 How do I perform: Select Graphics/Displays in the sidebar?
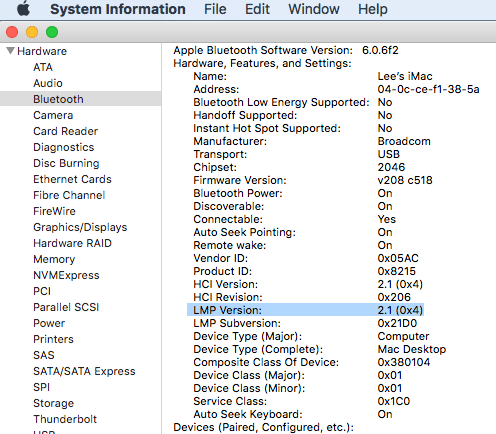(80, 227)
